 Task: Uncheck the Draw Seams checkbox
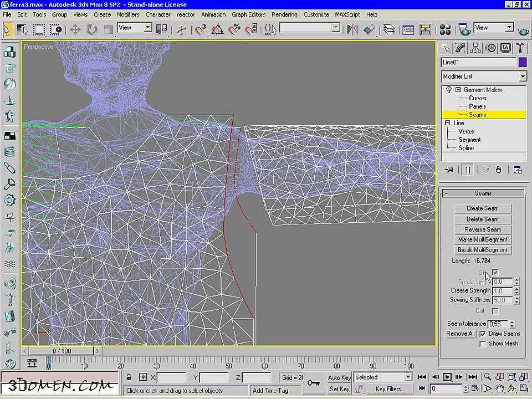483,334
